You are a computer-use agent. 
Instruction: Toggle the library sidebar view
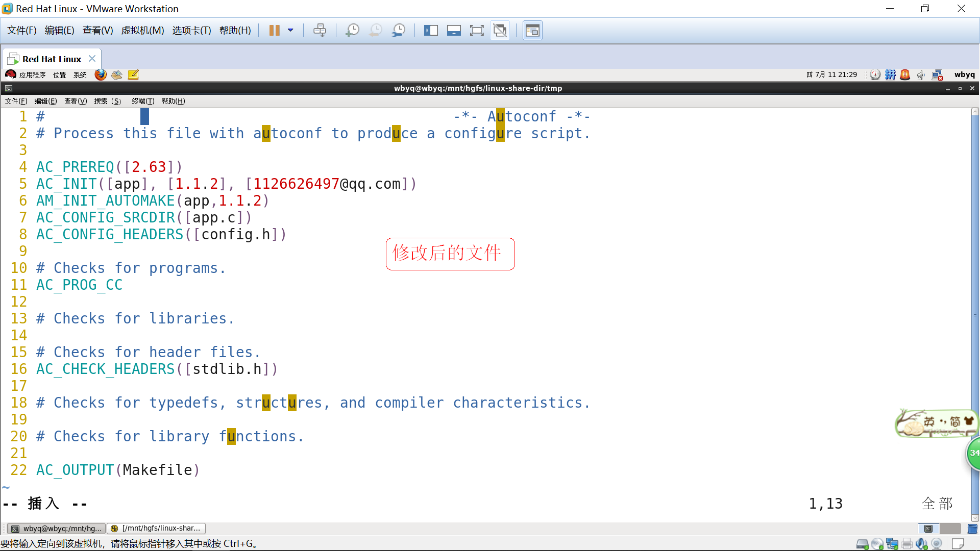[431, 31]
